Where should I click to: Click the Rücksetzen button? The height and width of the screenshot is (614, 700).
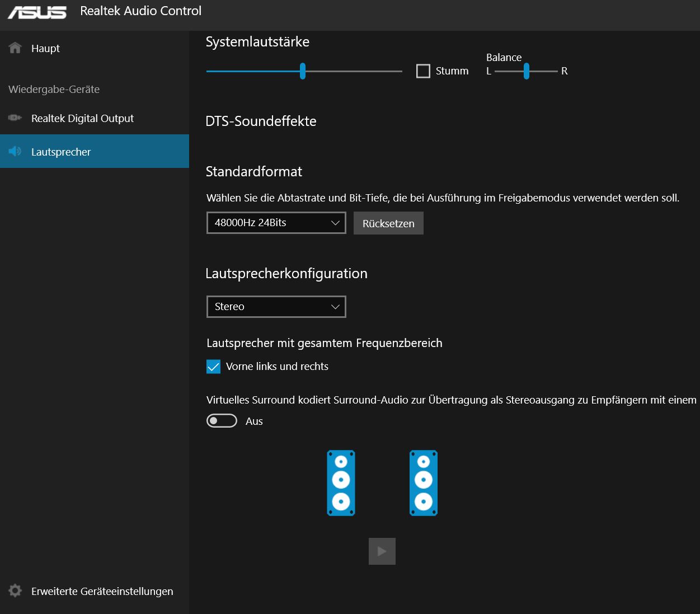click(388, 223)
